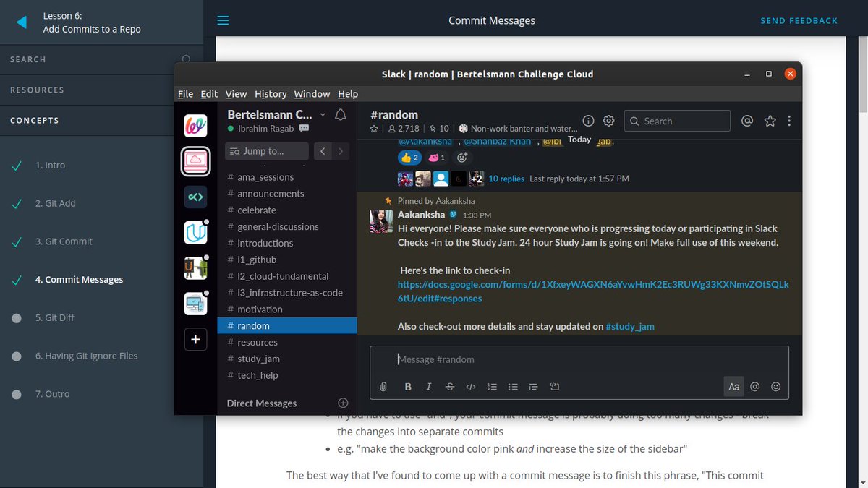Open the notifications bell
This screenshot has width=868, height=488.
341,114
